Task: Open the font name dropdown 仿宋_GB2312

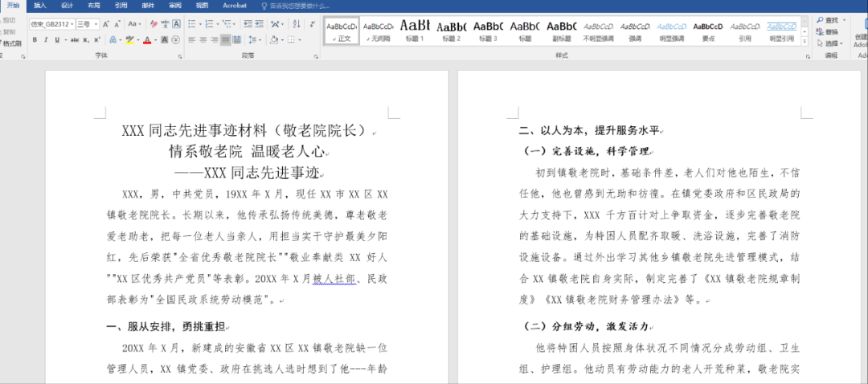Action: [x=72, y=24]
